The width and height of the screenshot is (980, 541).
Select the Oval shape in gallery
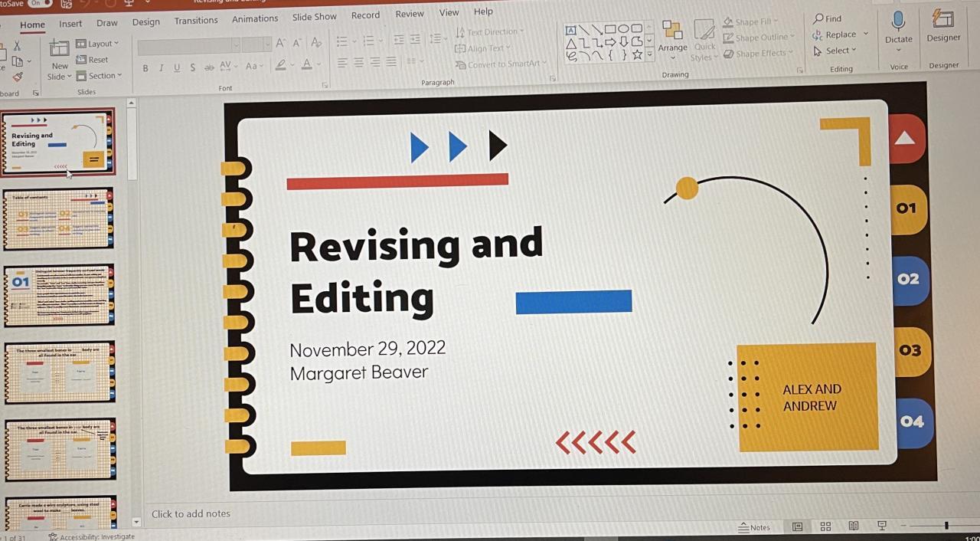pyautogui.click(x=622, y=29)
